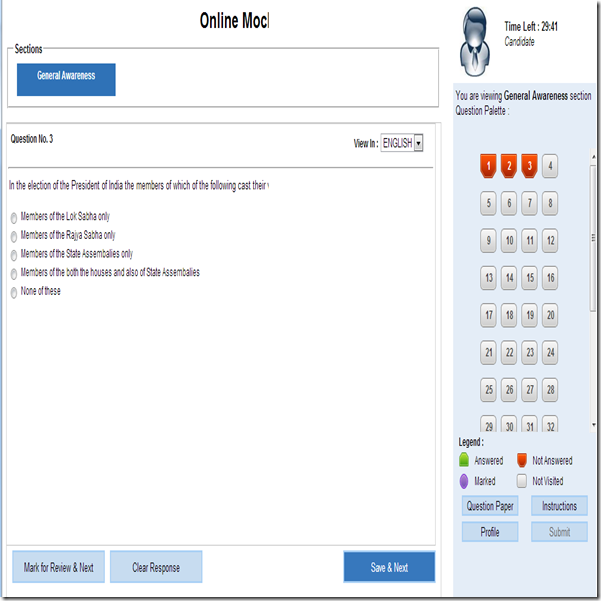Click Mark for Review & Next
This screenshot has width=601, height=601.
[x=58, y=567]
